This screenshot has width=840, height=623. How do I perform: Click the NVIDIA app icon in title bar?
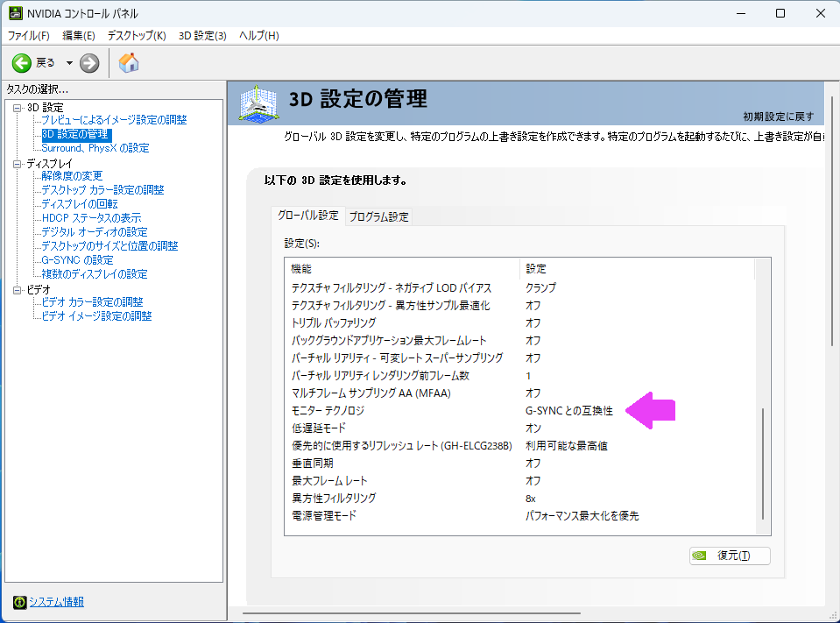(16, 13)
